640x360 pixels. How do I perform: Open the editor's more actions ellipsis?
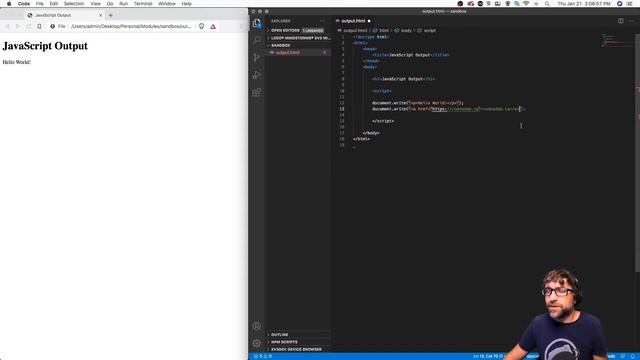(632, 21)
